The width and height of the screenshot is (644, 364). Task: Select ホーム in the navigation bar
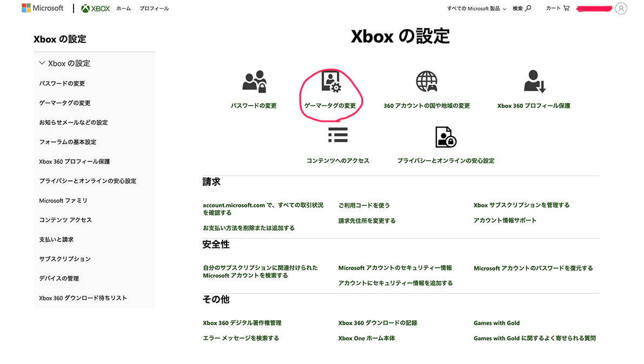coord(125,9)
